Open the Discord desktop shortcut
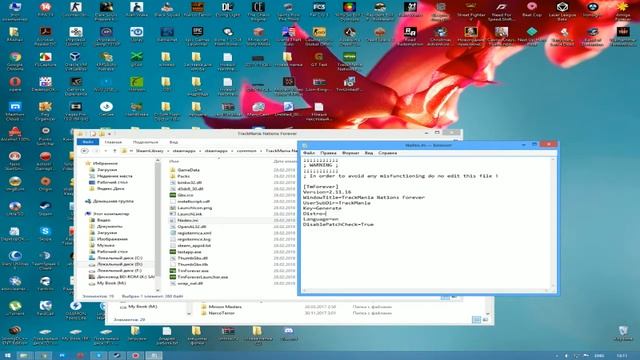 pyautogui.click(x=288, y=333)
